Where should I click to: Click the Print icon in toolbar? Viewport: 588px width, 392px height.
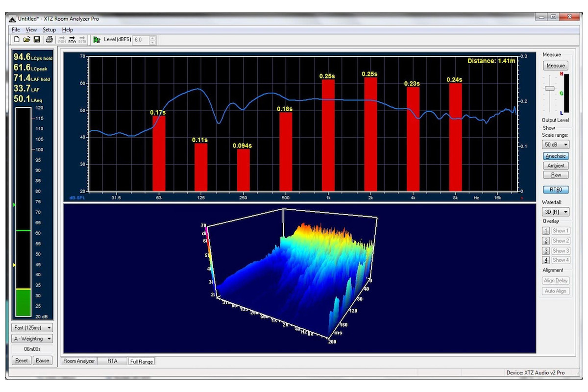click(49, 39)
